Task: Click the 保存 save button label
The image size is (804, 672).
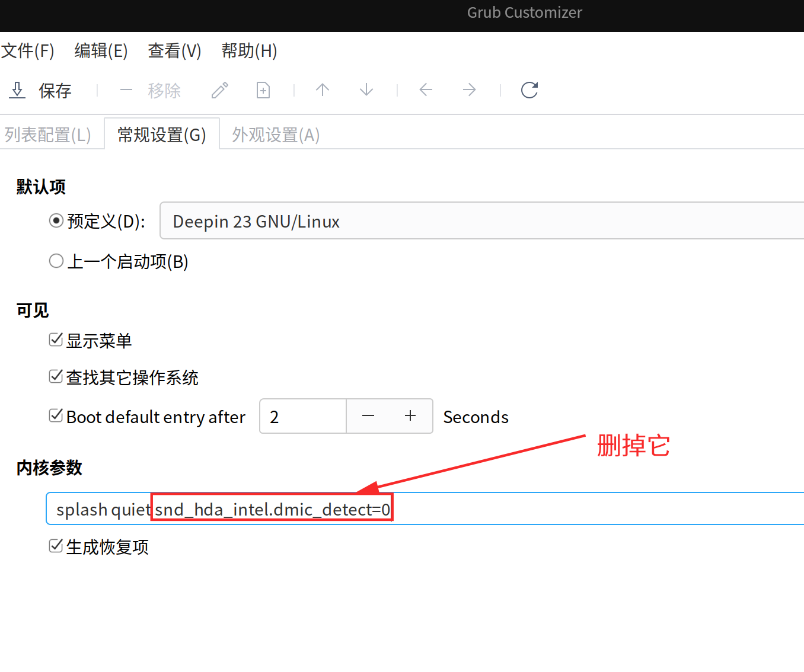Action: (x=55, y=91)
